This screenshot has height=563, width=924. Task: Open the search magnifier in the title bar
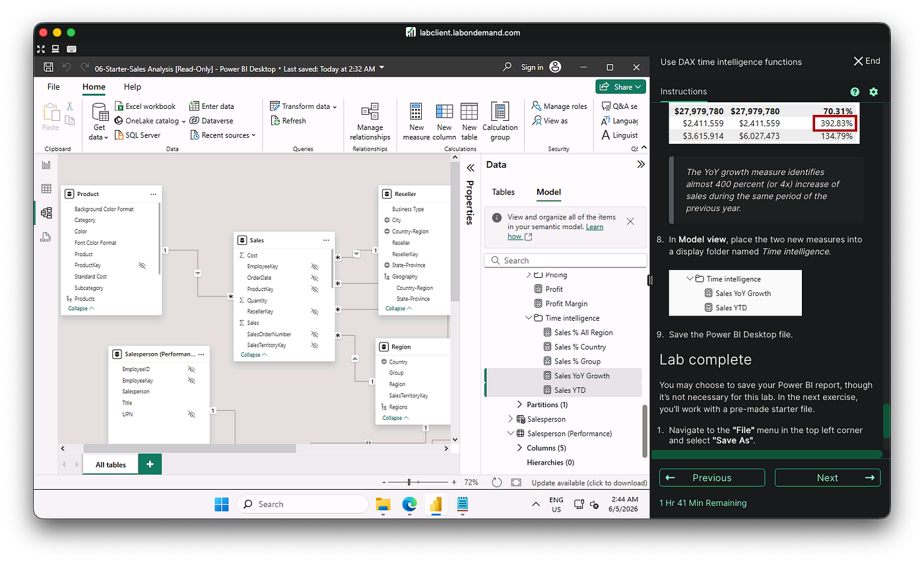(x=507, y=67)
